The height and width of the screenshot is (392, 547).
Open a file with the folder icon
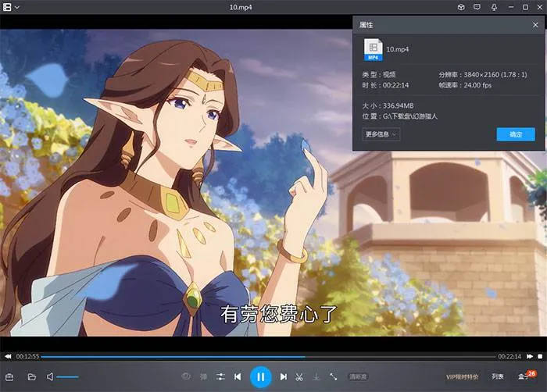pos(32,376)
